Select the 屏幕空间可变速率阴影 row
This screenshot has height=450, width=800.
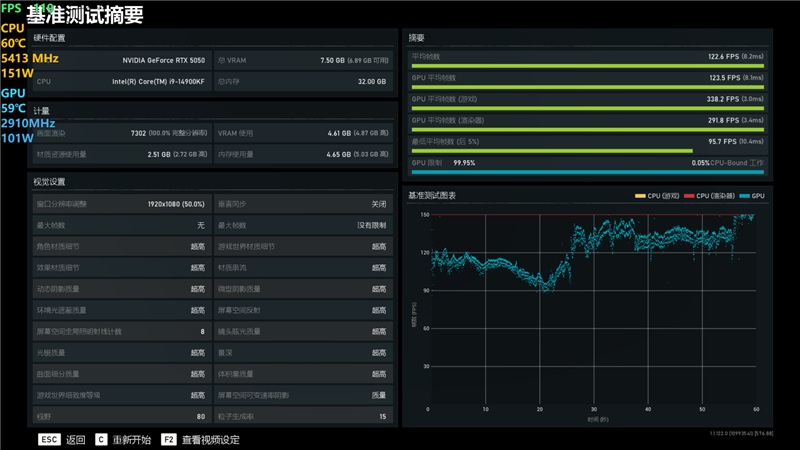coord(302,395)
